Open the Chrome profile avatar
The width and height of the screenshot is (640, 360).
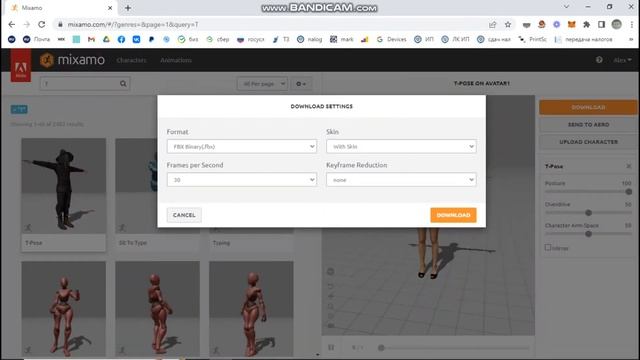616,24
